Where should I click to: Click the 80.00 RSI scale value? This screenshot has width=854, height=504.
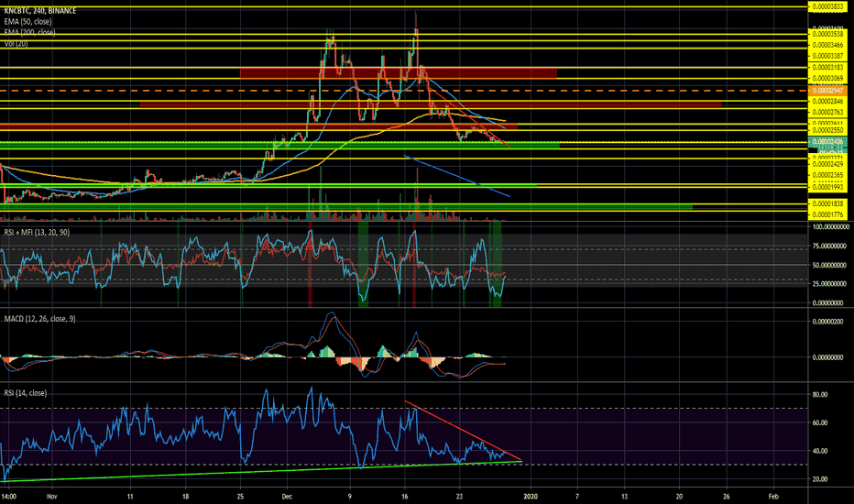click(820, 394)
